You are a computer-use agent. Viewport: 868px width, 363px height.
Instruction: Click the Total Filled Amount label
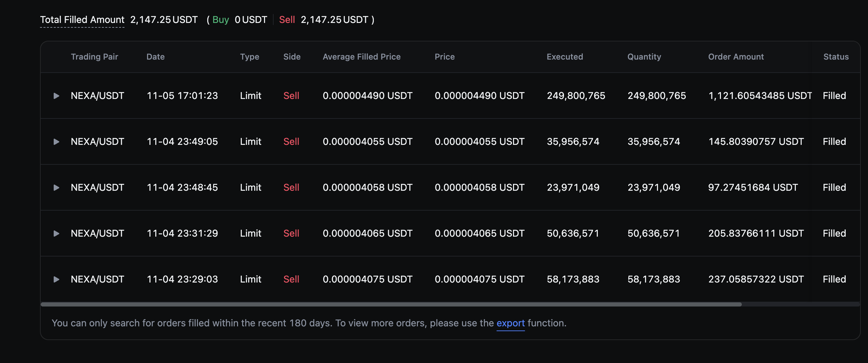point(82,20)
